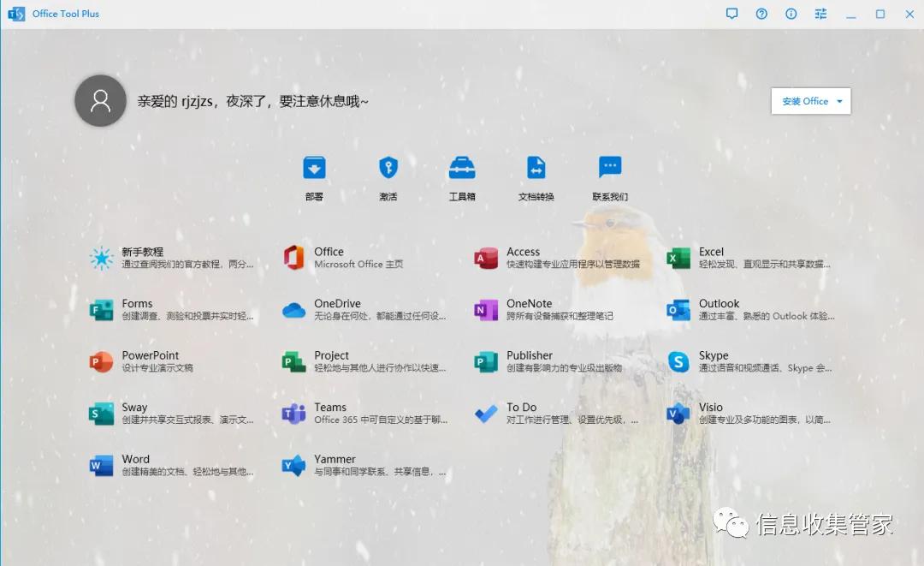Click the Office Tool Plus title text
The height and width of the screenshot is (566, 924).
coord(65,14)
